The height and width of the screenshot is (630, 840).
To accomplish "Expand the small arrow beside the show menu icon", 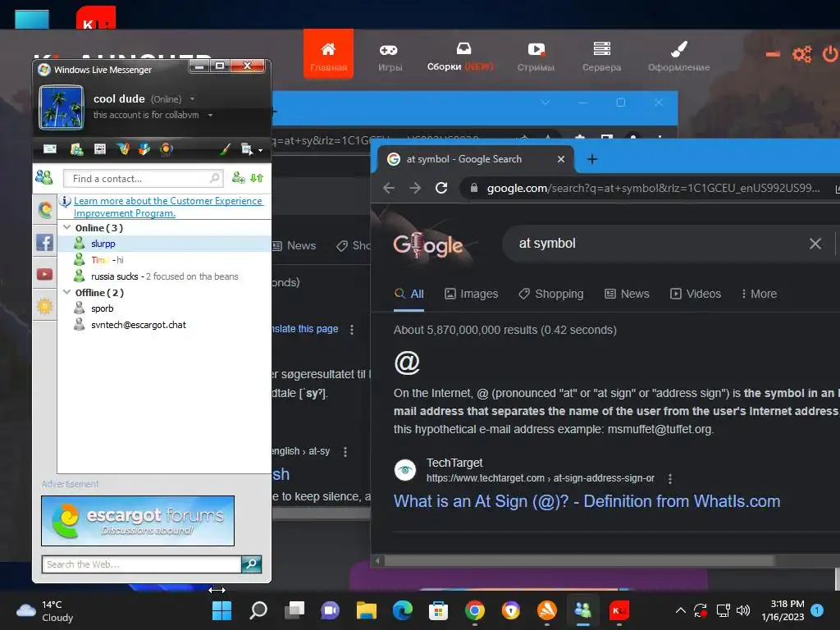I will 260,151.
